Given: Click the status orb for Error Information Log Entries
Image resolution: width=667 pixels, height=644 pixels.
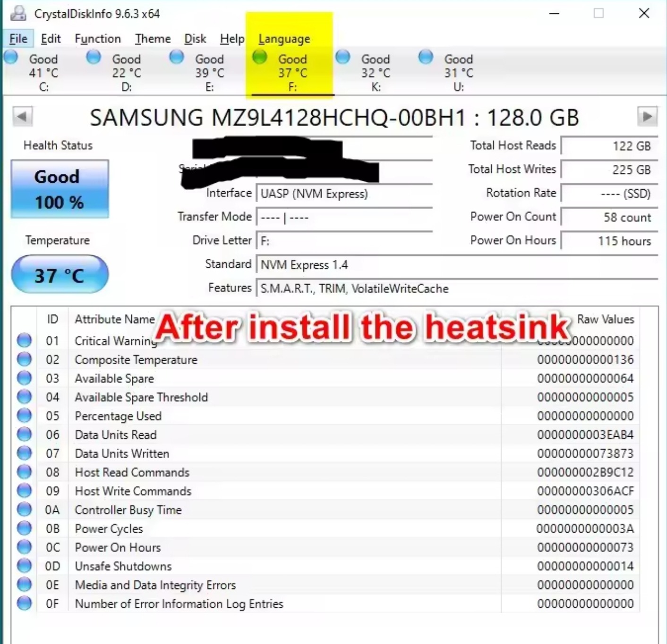Looking at the screenshot, I should point(24,603).
